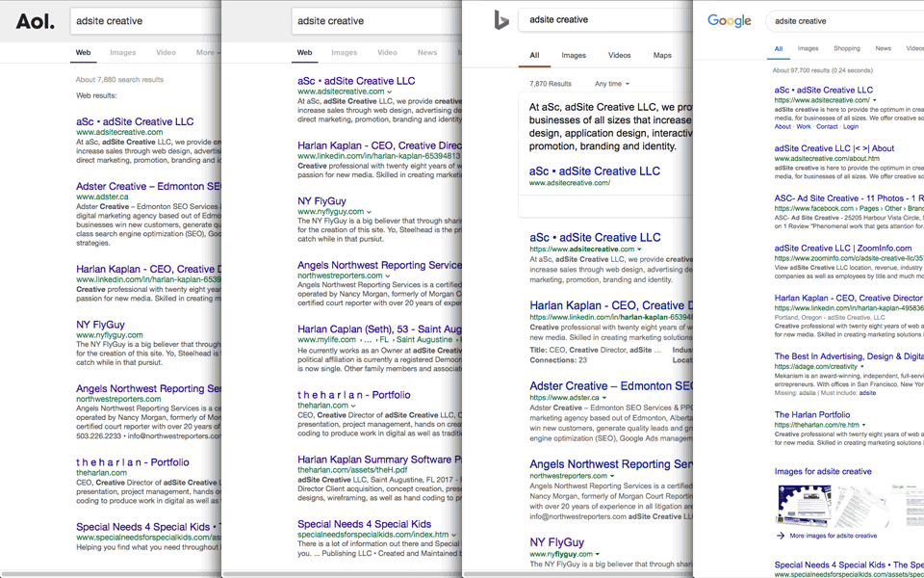Image resolution: width=924 pixels, height=578 pixels.
Task: Click the Bing logo icon
Action: pos(500,20)
